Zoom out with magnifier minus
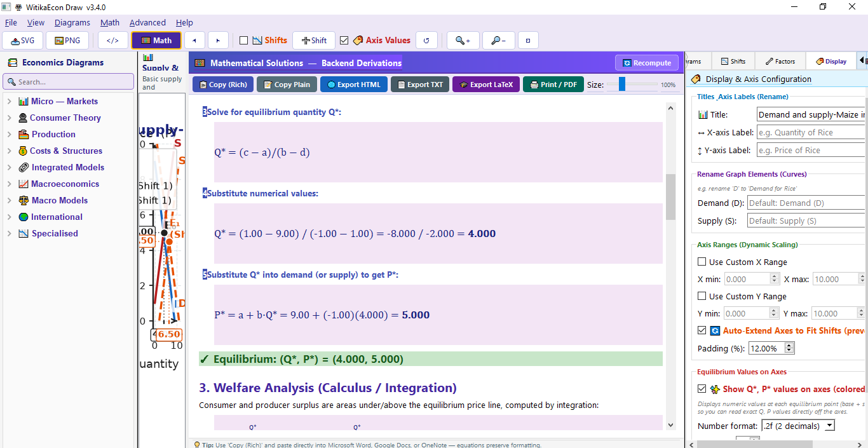Viewport: 868px width, 448px height. [499, 40]
